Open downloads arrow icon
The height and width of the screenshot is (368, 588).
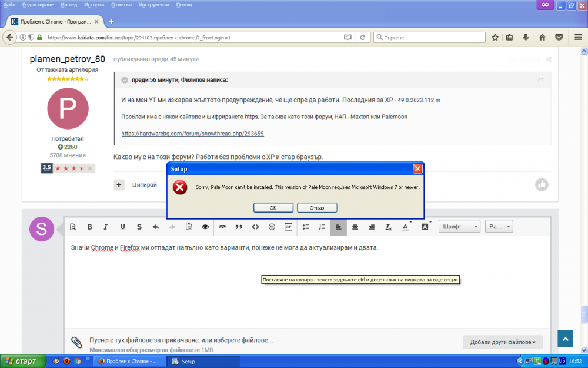[x=526, y=37]
